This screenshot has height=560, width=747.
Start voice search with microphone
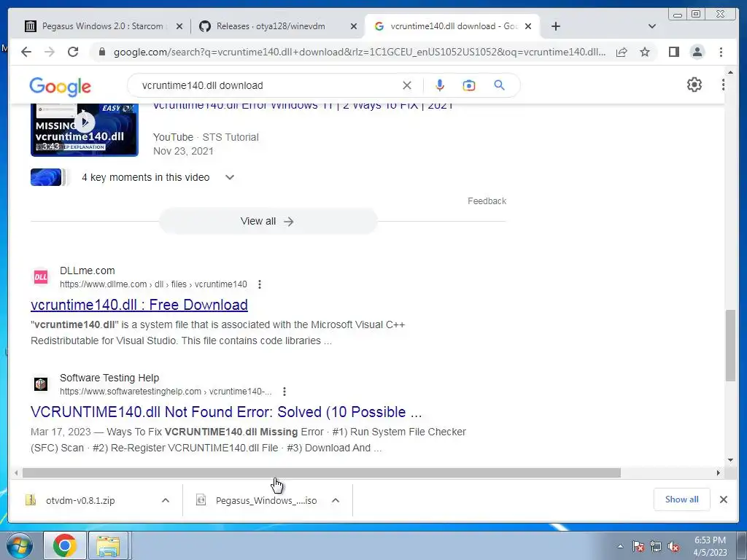click(x=440, y=85)
